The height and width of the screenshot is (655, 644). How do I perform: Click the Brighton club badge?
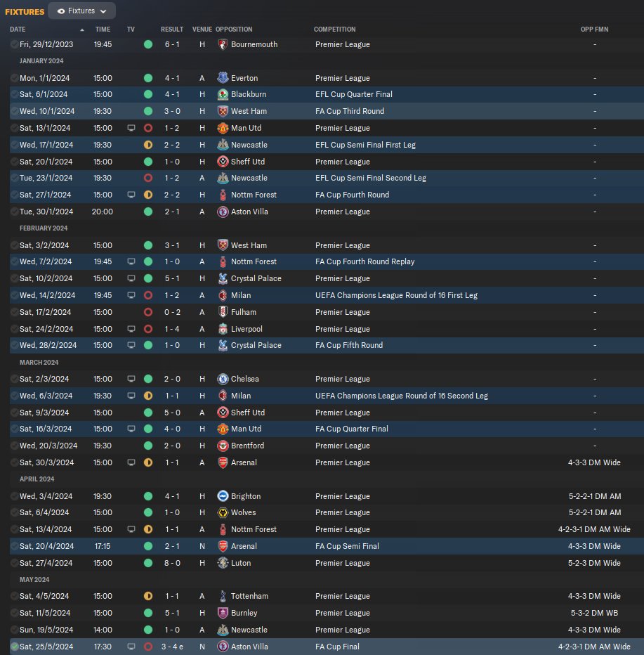click(223, 496)
